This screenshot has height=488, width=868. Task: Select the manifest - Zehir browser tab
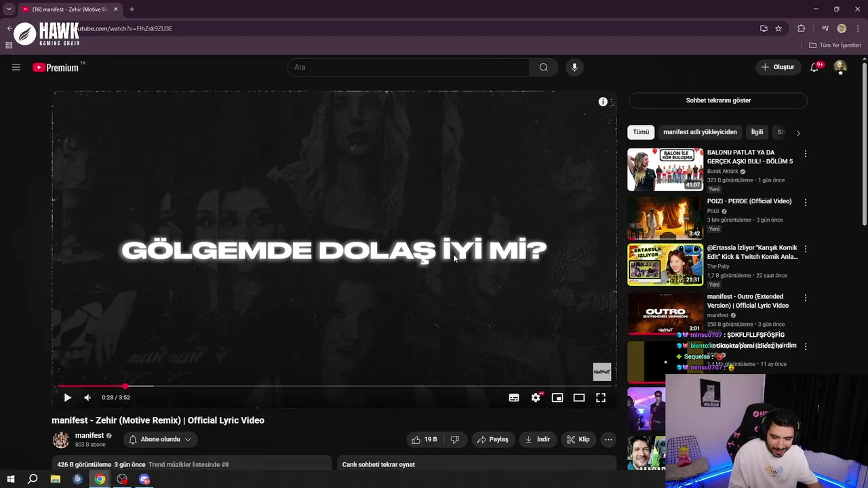(x=70, y=9)
